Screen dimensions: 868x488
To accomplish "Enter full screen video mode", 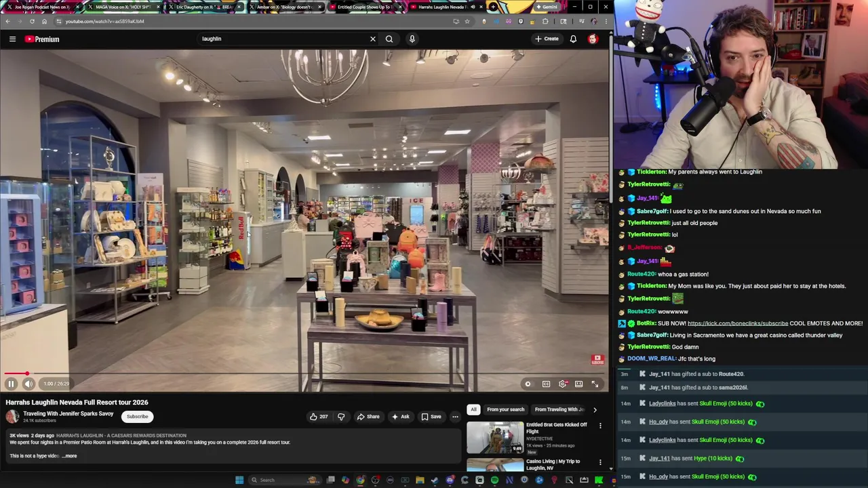I will pos(595,384).
